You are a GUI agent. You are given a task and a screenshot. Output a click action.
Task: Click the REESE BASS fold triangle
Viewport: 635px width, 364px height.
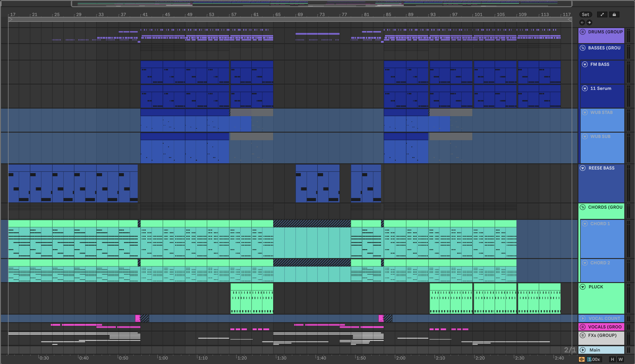click(583, 168)
